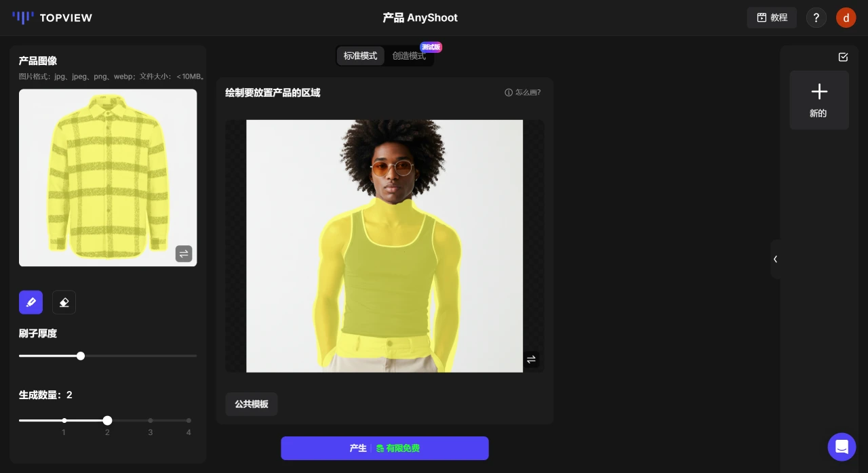Viewport: 868px width, 473px height.
Task: Open the account avatar menu
Action: pos(846,18)
